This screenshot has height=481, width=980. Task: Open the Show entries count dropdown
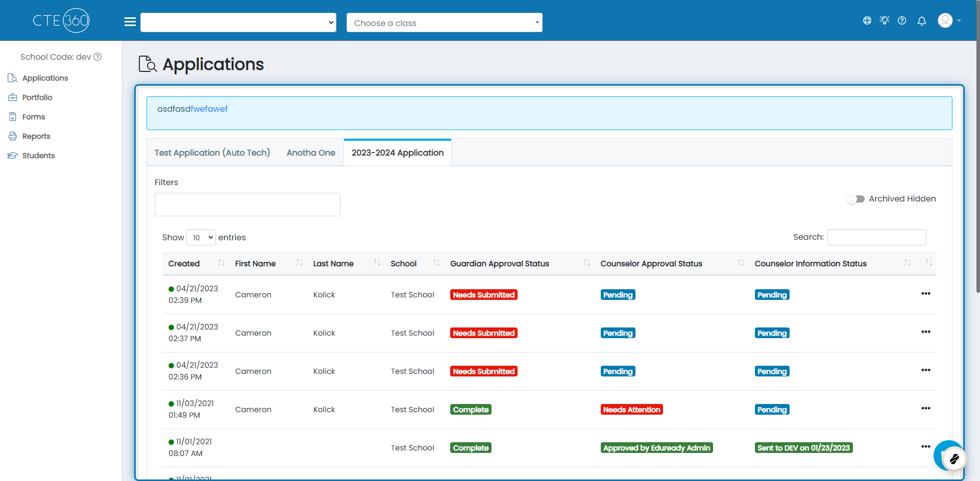click(201, 238)
